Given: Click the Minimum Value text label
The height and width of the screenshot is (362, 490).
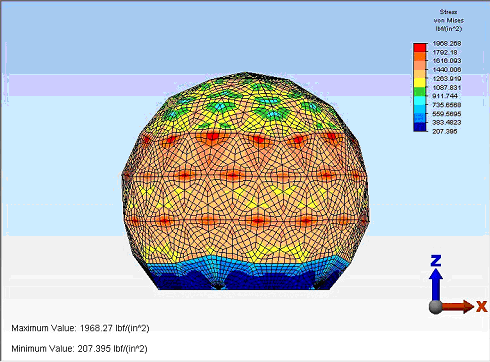Looking at the screenshot, I should point(42,349).
